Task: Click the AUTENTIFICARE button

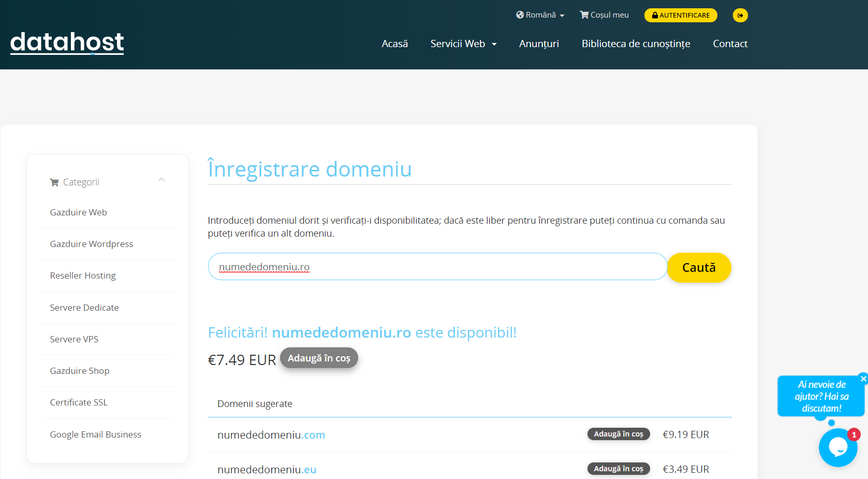Action: [x=681, y=15]
